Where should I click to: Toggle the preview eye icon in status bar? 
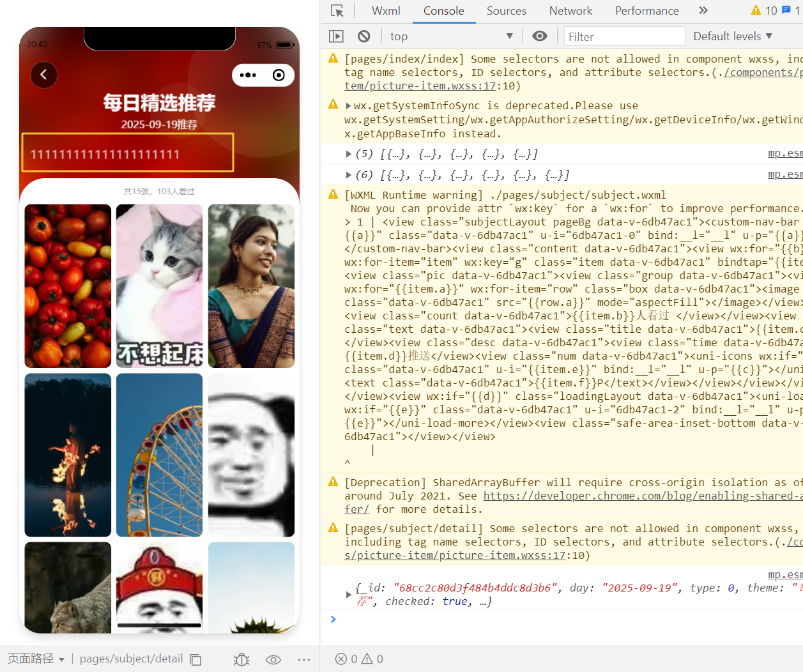(273, 659)
